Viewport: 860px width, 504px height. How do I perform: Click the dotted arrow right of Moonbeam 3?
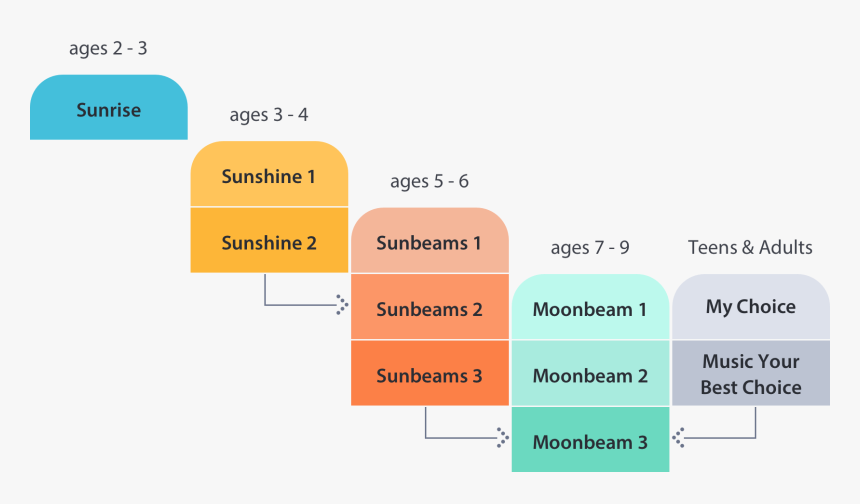point(678,438)
